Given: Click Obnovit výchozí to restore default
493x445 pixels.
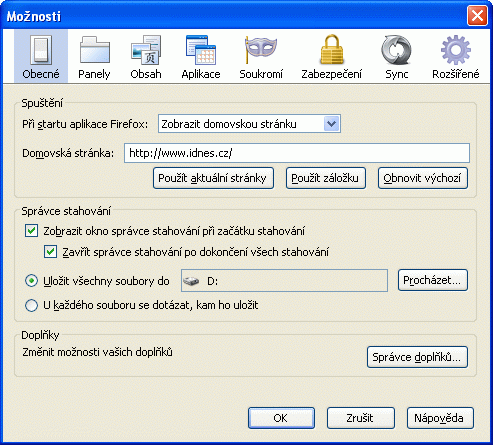Looking at the screenshot, I should pyautogui.click(x=423, y=178).
